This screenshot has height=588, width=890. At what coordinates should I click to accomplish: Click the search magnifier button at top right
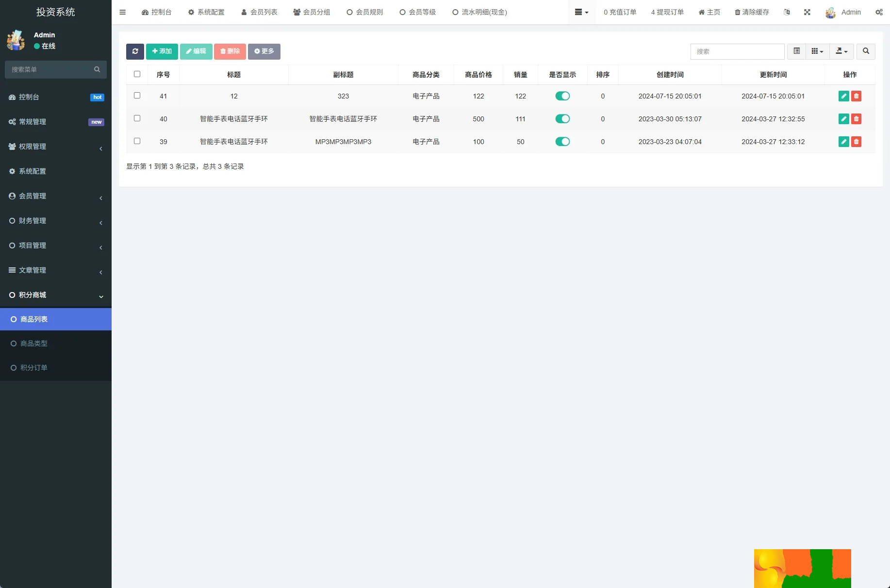click(x=866, y=51)
